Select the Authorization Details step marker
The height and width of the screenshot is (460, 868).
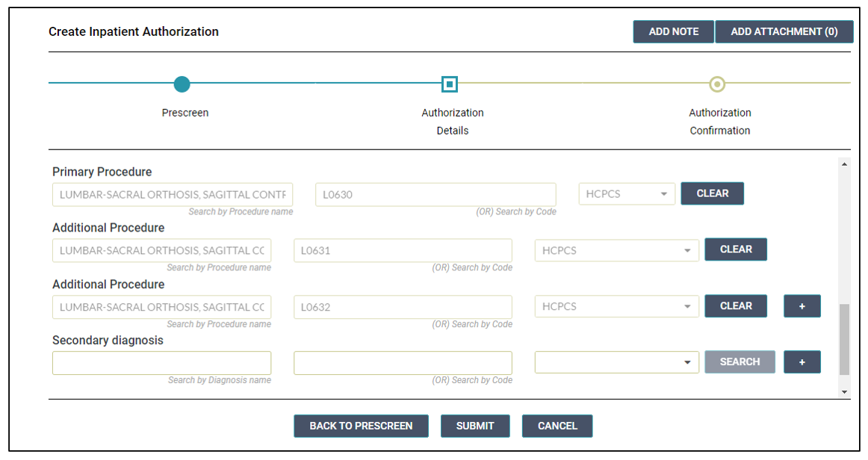(x=450, y=84)
